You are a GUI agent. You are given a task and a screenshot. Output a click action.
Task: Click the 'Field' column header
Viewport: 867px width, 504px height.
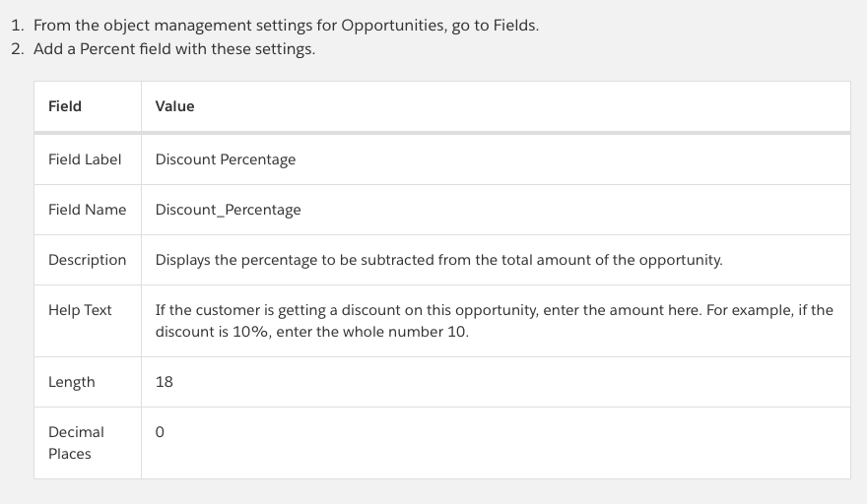click(65, 106)
